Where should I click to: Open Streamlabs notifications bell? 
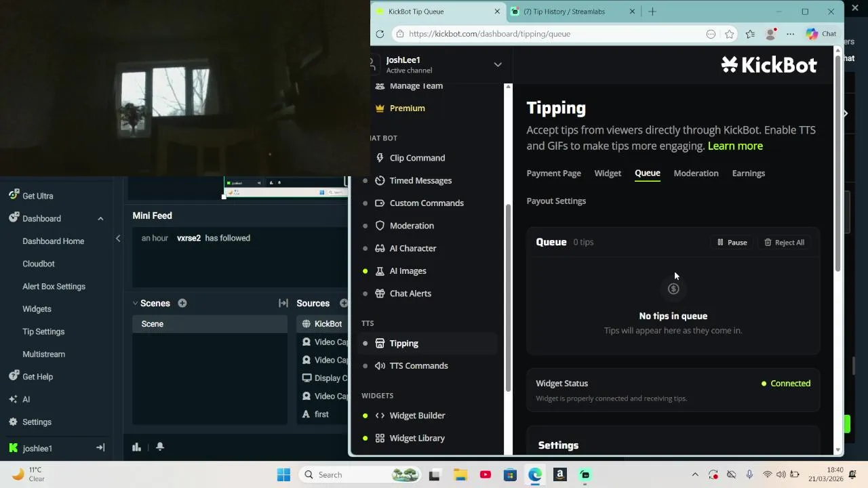pos(160,447)
